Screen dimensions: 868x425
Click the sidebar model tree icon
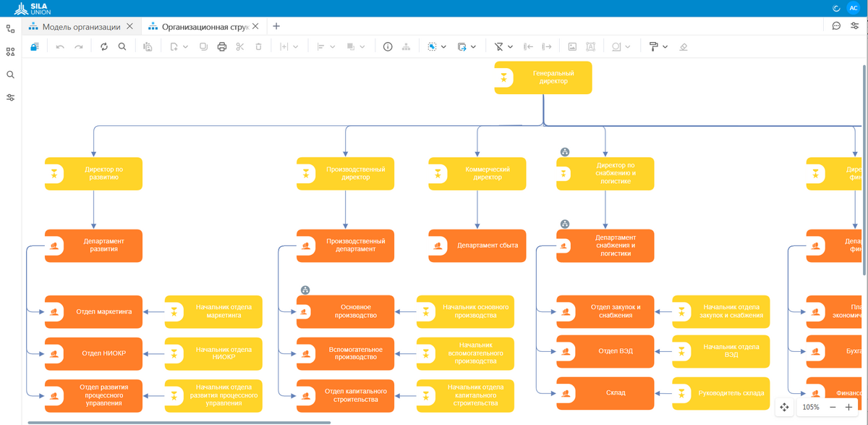click(x=10, y=29)
